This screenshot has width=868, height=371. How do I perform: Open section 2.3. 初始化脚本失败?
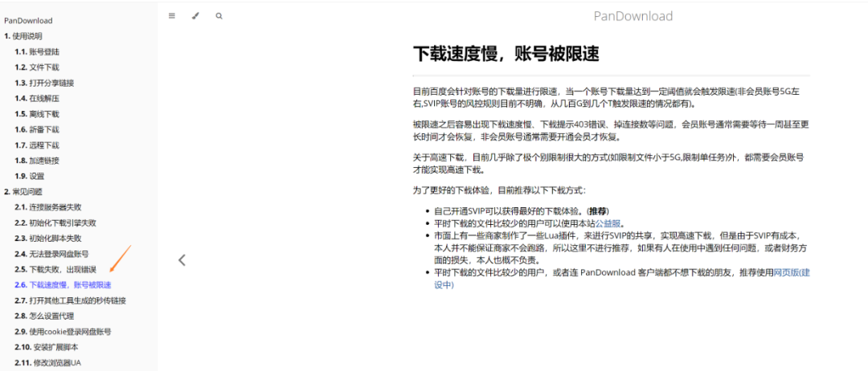tap(48, 238)
